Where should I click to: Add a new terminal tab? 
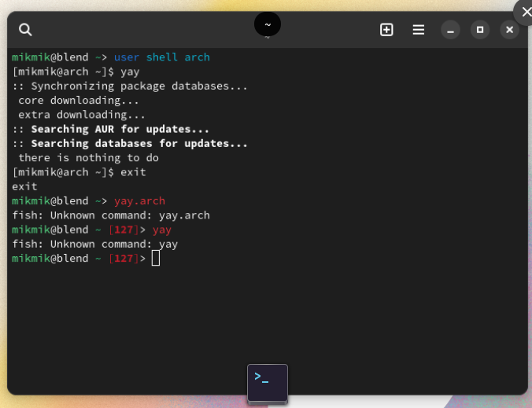386,30
